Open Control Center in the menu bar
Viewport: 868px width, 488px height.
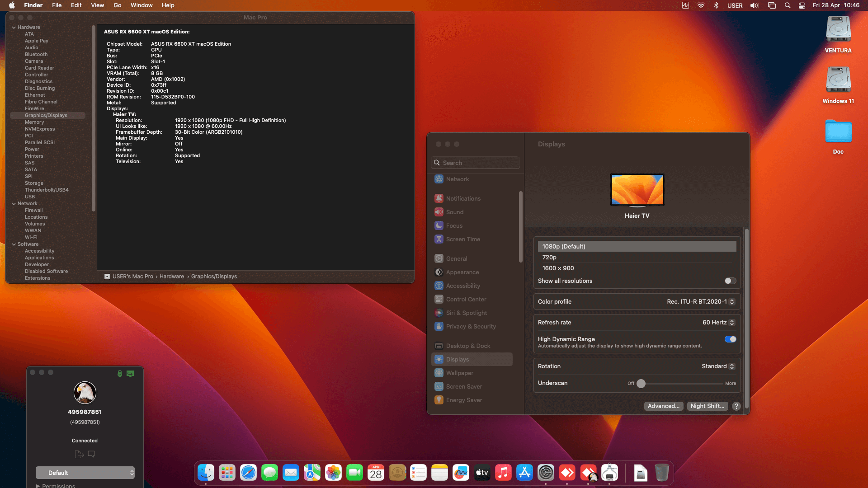[x=802, y=5]
